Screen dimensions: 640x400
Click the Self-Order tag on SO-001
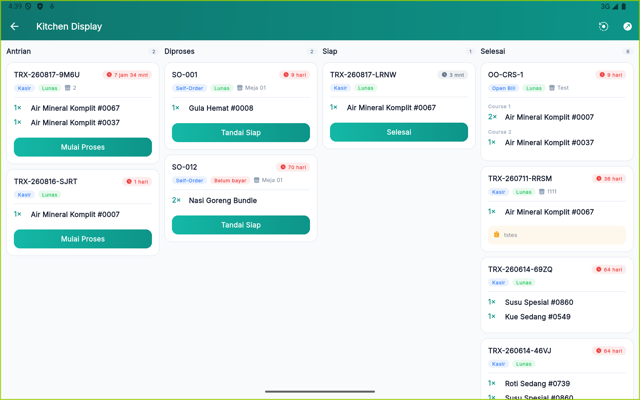pyautogui.click(x=189, y=88)
